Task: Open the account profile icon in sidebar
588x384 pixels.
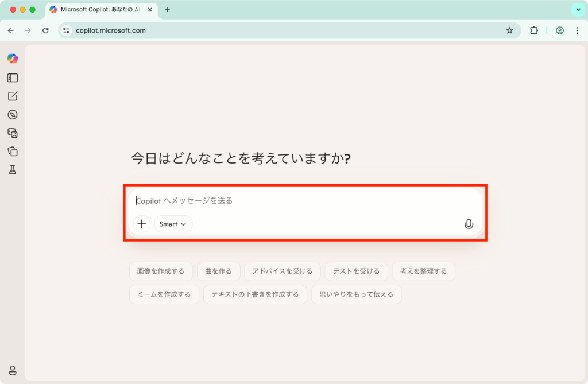Action: (13, 370)
